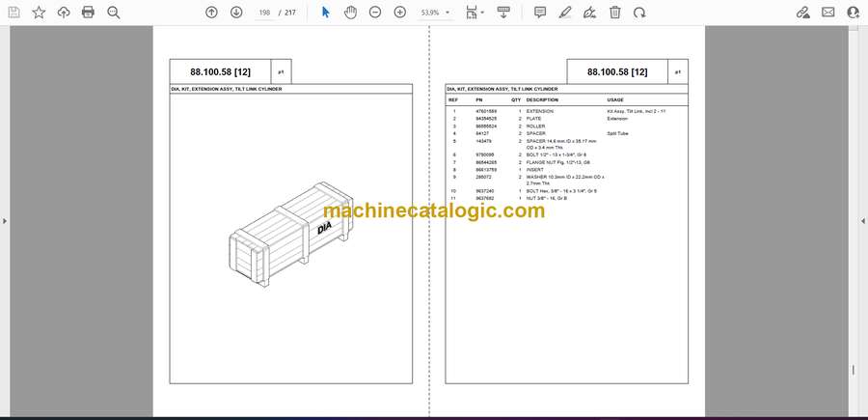Open the Sign document pen tool
The width and height of the screenshot is (868, 420).
click(x=590, y=13)
